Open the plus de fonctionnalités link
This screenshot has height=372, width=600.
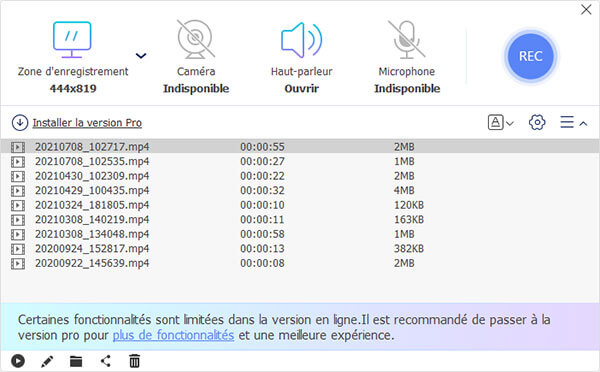point(173,335)
